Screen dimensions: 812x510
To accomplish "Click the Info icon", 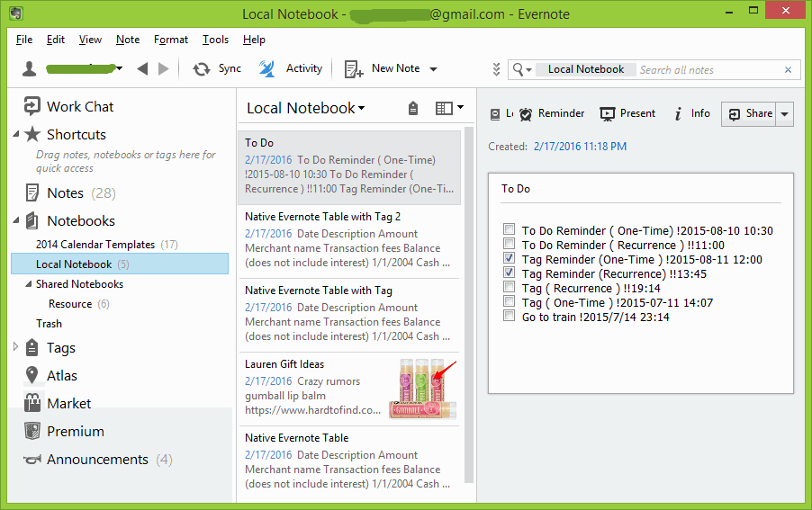I will 678,114.
